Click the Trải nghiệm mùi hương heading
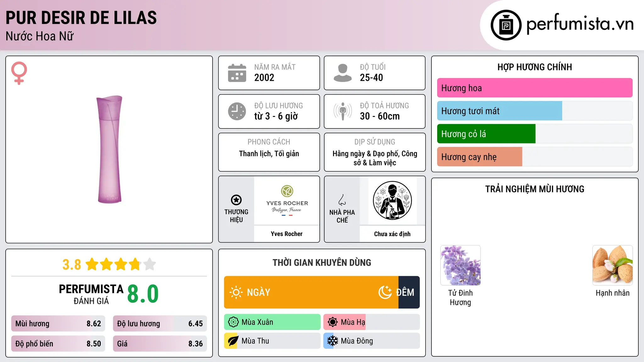Viewport: 644px width, 362px height. coord(535,189)
